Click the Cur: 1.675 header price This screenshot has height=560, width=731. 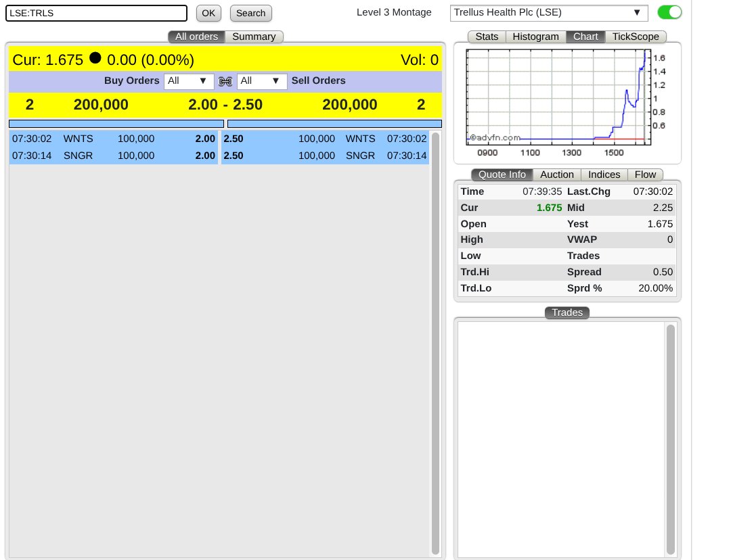[47, 60]
